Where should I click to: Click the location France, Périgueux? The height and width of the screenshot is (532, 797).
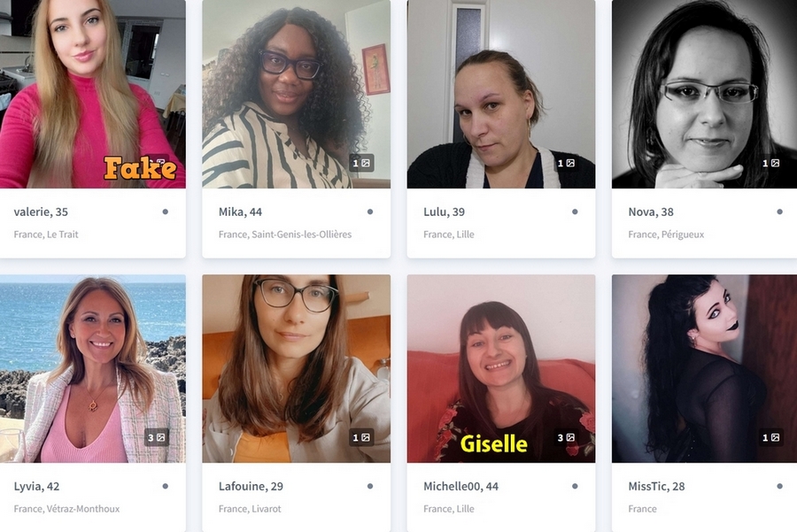tap(666, 235)
